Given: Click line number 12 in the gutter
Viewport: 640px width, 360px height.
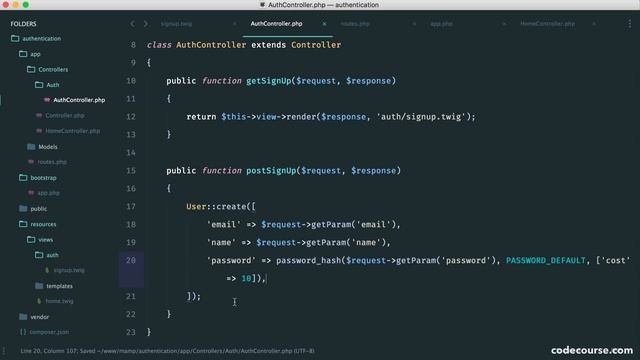Looking at the screenshot, I should [131, 116].
